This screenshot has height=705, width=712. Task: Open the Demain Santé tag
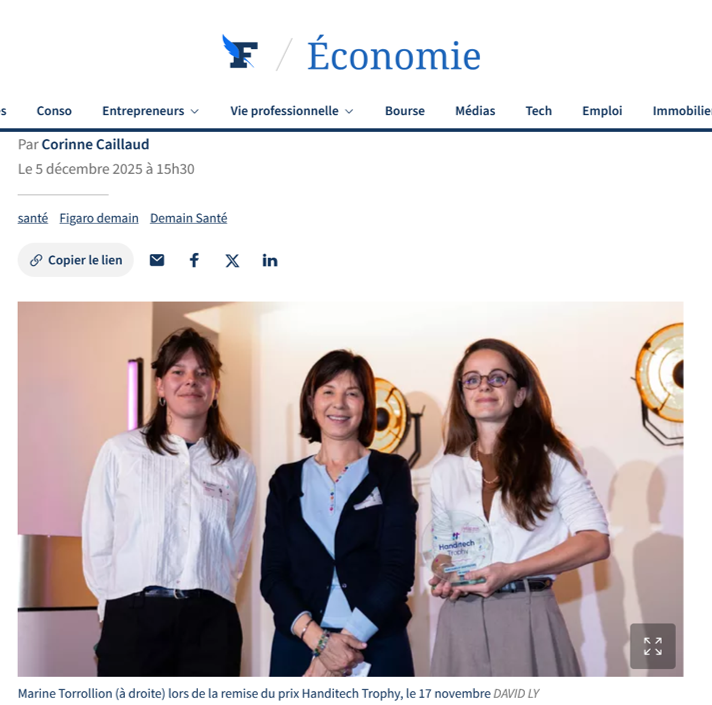pos(188,218)
